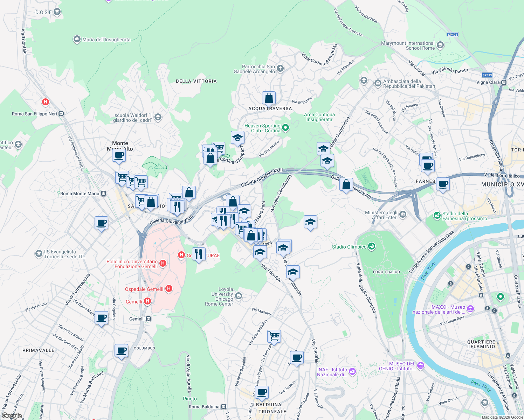Open Heaven Sporting Club - Cortina marker
This screenshot has height=420, width=524.
(x=285, y=128)
